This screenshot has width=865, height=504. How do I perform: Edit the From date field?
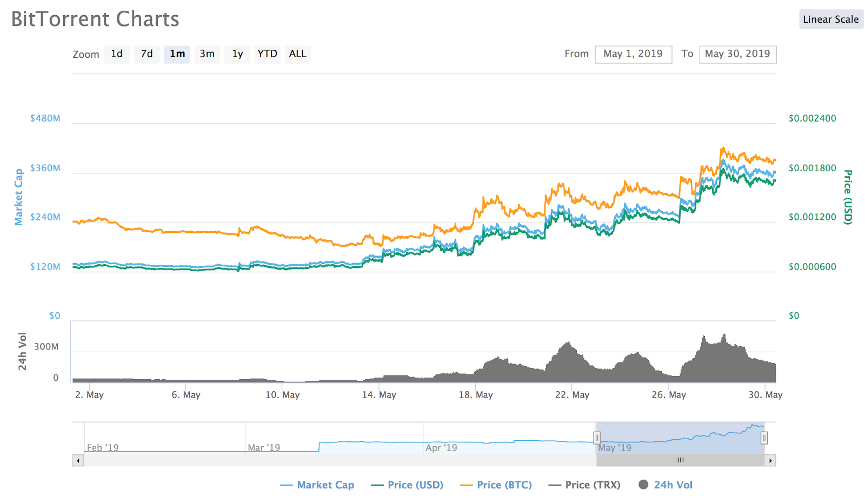tap(634, 54)
